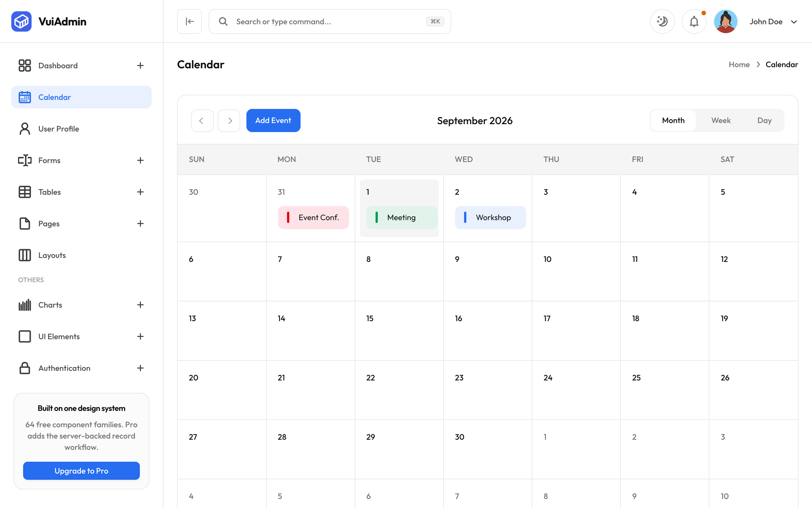The image size is (812, 508).
Task: Select Calendar label in the sidebar
Action: 54,97
